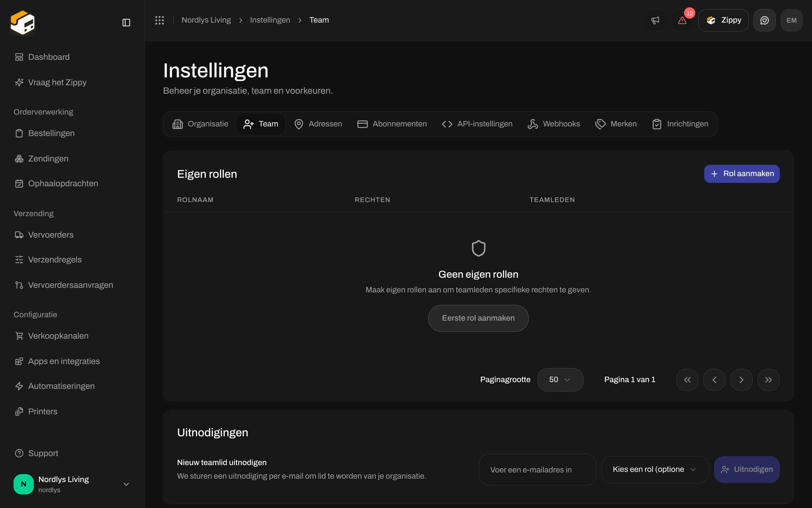Open Automatiseringen in the sidebar
This screenshot has height=508, width=812.
coord(72,386)
